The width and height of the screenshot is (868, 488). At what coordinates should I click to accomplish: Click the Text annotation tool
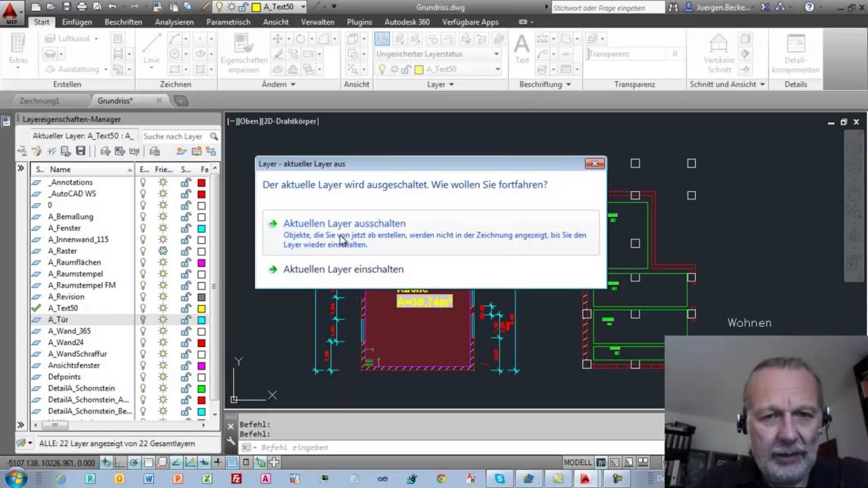(521, 50)
